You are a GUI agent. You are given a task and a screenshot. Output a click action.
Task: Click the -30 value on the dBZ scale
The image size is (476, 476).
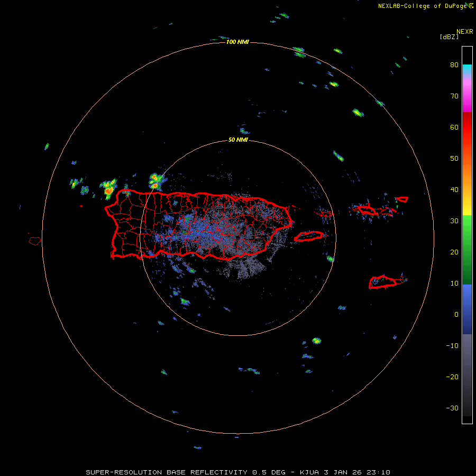tap(452, 408)
